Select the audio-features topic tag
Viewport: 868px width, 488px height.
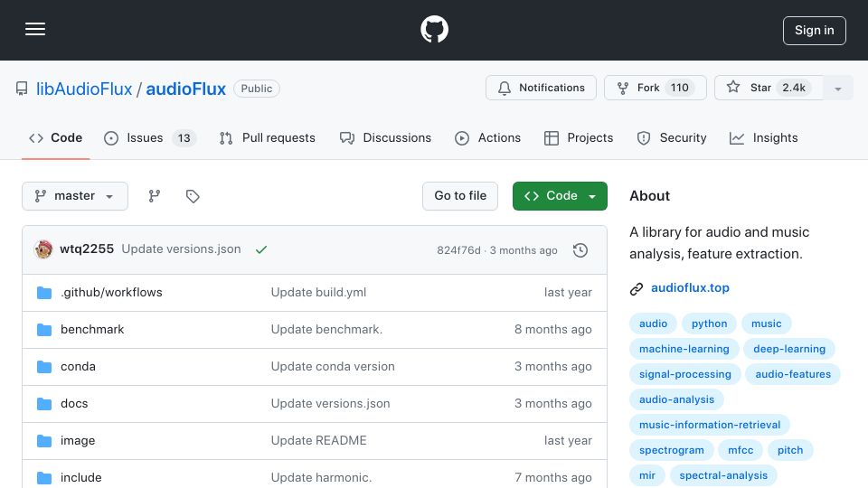pyautogui.click(x=793, y=374)
